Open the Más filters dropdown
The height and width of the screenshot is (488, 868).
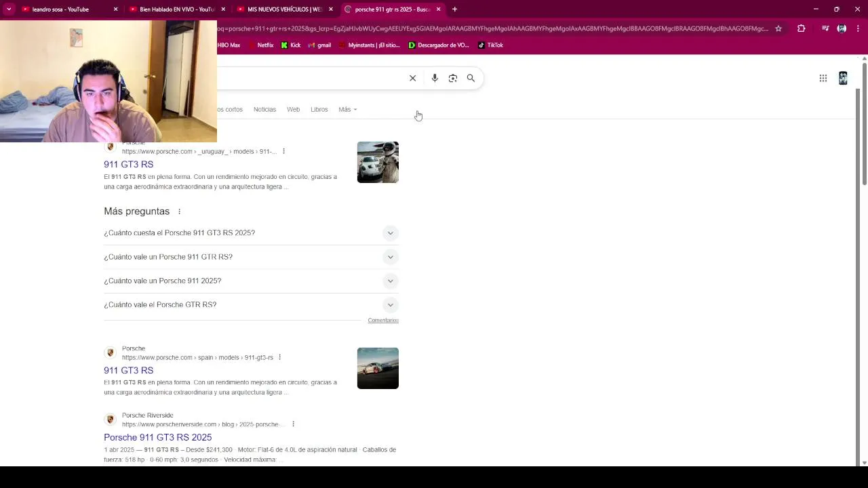point(347,109)
